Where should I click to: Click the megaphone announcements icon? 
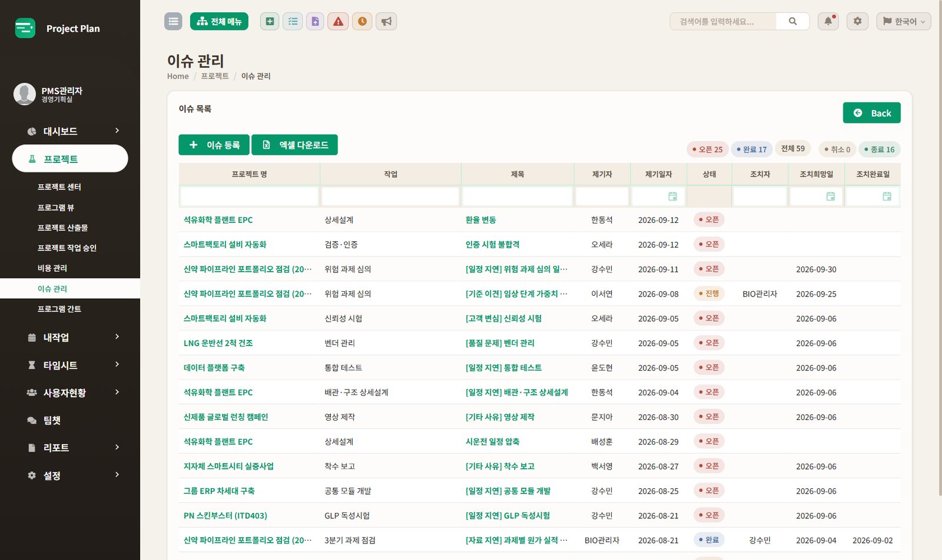386,21
